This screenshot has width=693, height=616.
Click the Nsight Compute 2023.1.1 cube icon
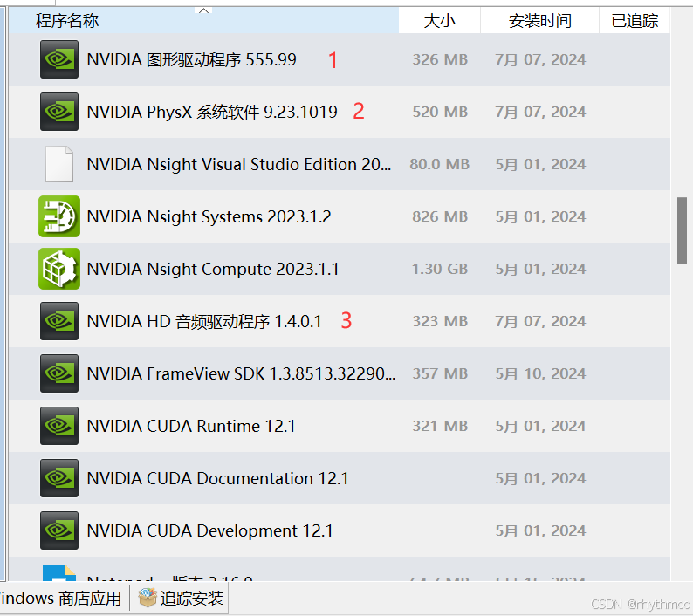(59, 269)
